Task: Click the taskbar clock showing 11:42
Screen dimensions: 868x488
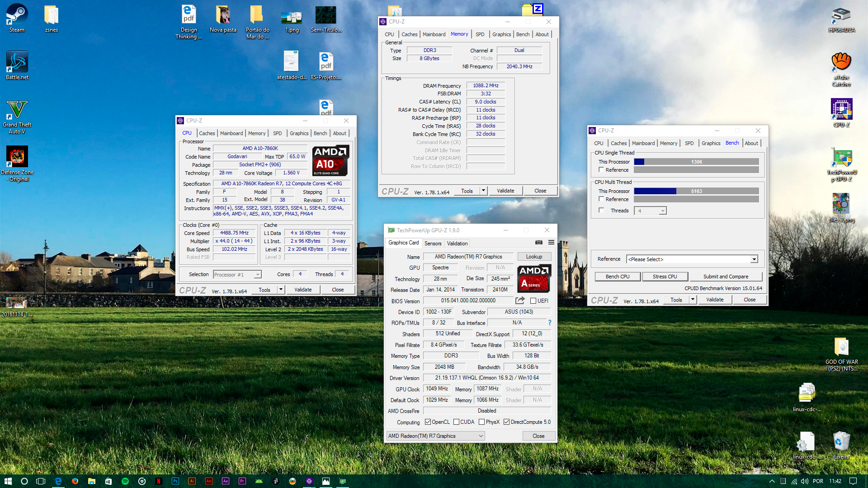Action: click(x=835, y=481)
